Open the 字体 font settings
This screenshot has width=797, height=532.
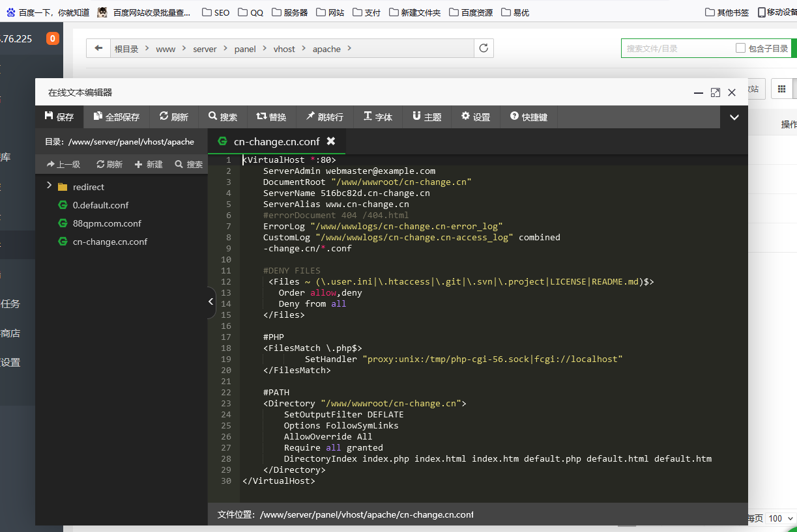coord(378,117)
